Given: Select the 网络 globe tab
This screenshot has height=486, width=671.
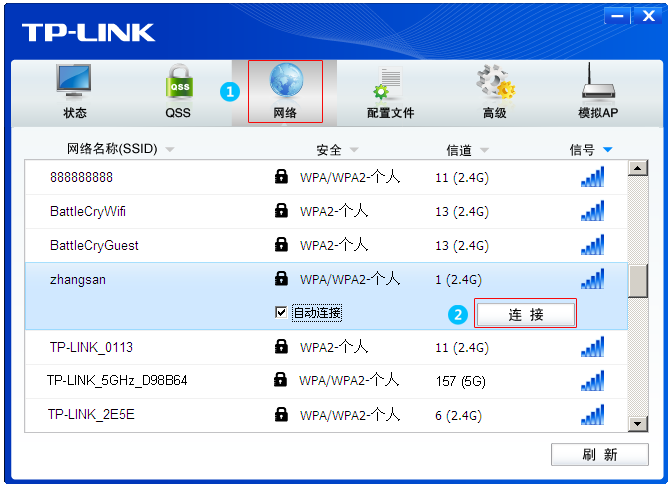Looking at the screenshot, I should [x=285, y=91].
